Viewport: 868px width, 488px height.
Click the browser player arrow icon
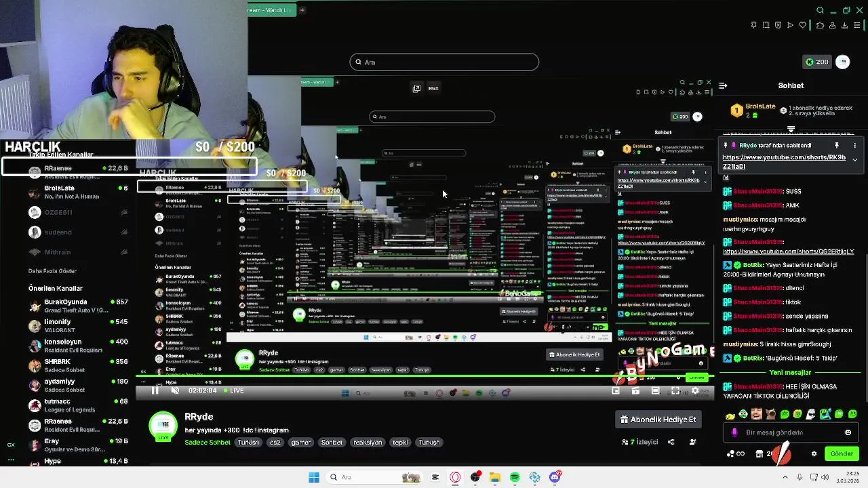(790, 25)
